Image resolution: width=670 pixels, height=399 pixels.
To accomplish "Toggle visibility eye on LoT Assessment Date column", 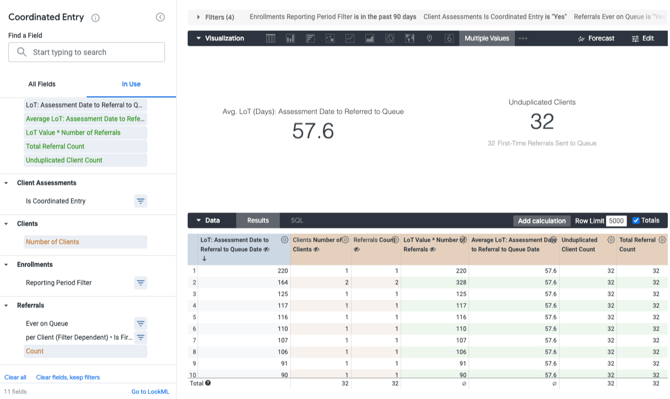I will tap(267, 249).
